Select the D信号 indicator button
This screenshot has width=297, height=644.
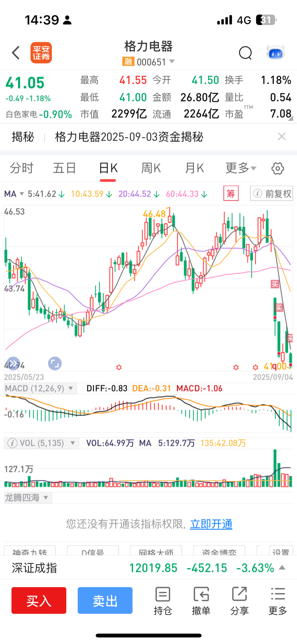93,551
